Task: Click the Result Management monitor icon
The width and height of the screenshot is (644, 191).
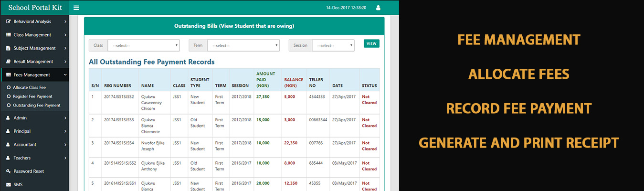Action: click(9, 62)
